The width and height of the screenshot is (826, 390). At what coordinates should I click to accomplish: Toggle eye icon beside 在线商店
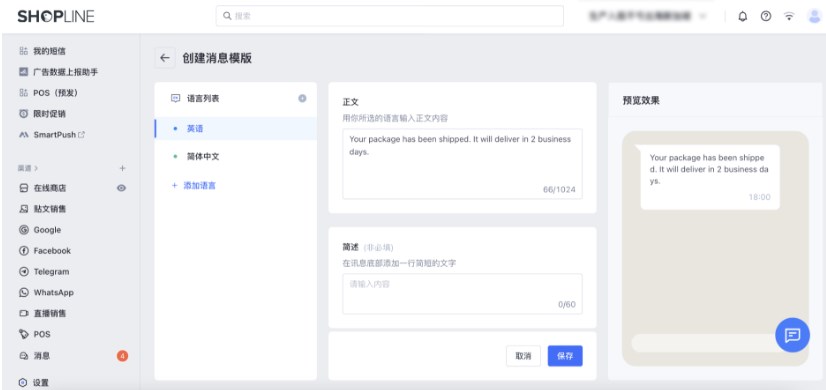[121, 188]
